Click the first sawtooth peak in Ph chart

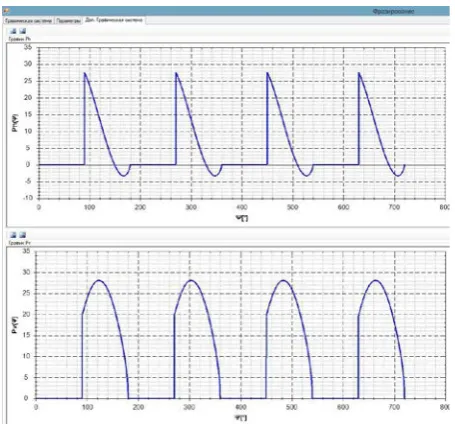tap(85, 73)
